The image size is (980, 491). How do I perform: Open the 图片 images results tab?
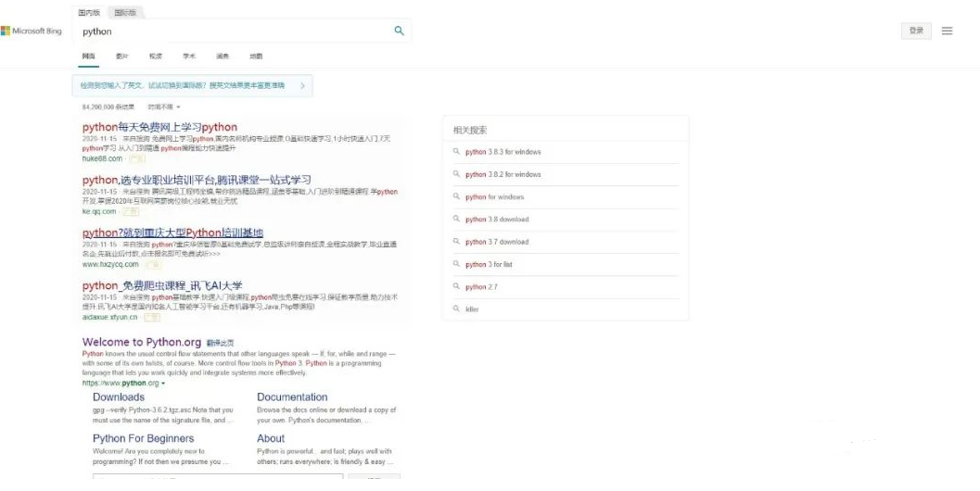(x=121, y=57)
